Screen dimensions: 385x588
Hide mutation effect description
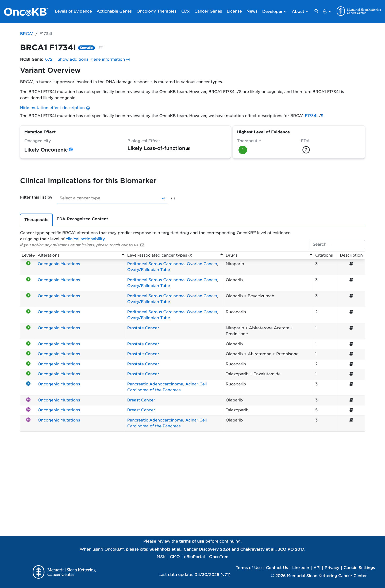[x=55, y=108]
